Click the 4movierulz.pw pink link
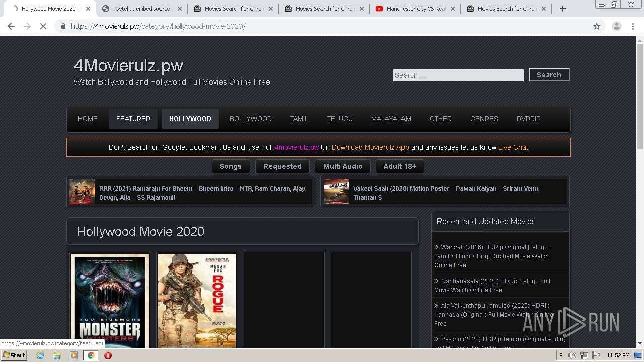 (297, 147)
